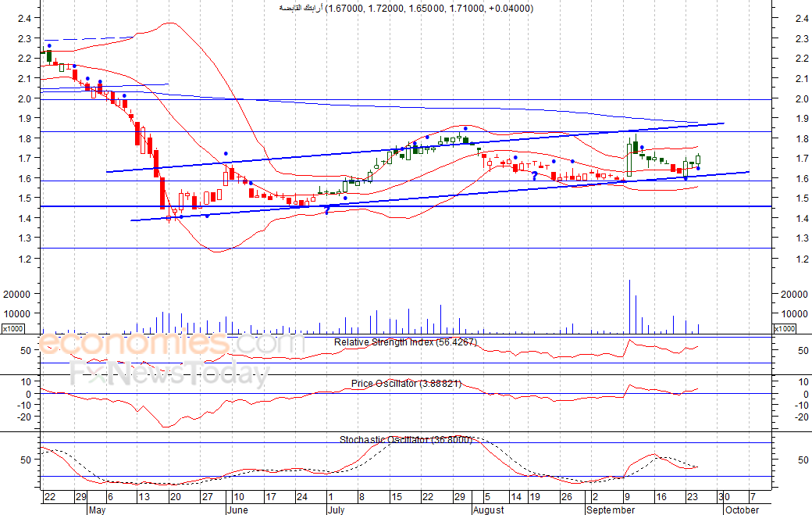The width and height of the screenshot is (812, 515).
Task: Select the Relative Strength Index (56.4267) label
Action: tap(405, 342)
